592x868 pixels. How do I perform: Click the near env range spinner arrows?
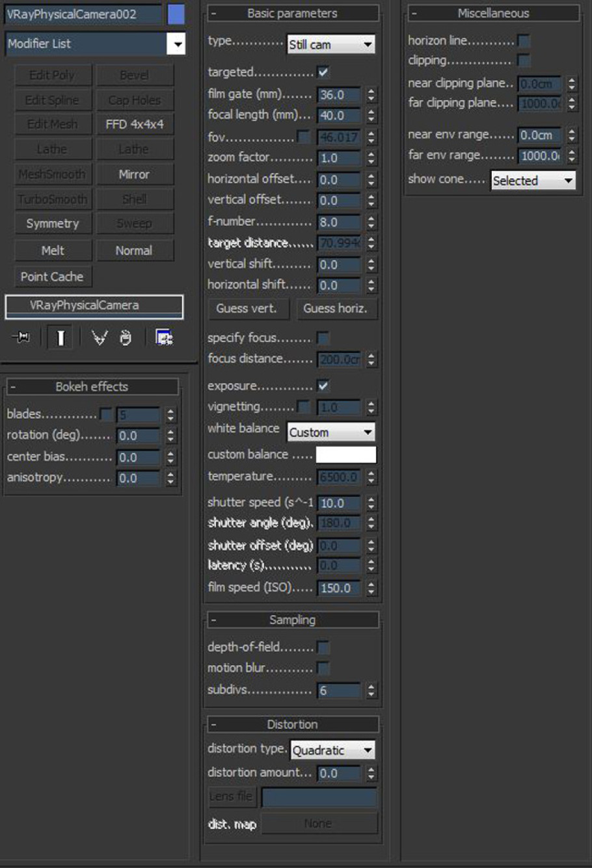571,135
